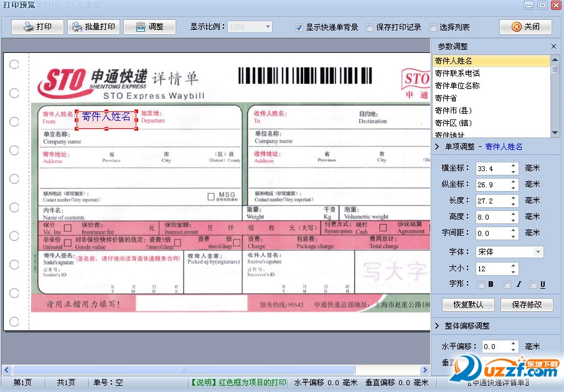Close the 参数调整 panel
Image resolution: width=564 pixels, height=392 pixels.
tap(553, 47)
